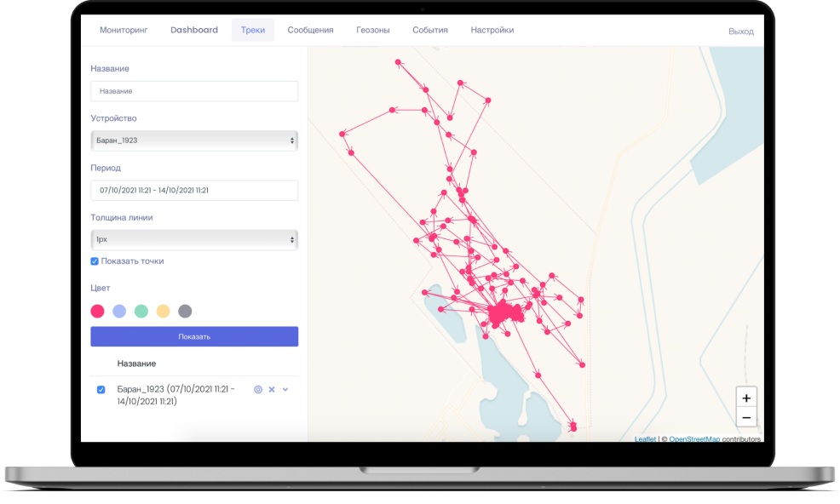Image resolution: width=840 pixels, height=504 pixels.
Task: Click the Название column header in track list
Action: (136, 364)
